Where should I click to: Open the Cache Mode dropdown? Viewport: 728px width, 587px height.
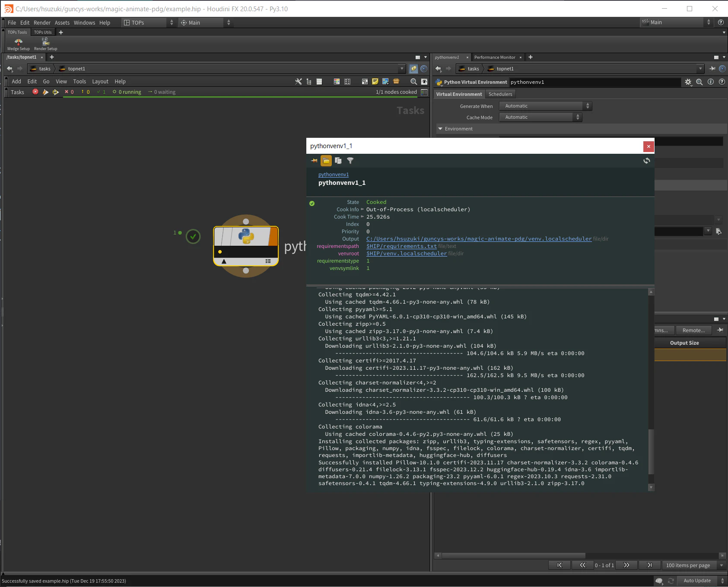[540, 117]
